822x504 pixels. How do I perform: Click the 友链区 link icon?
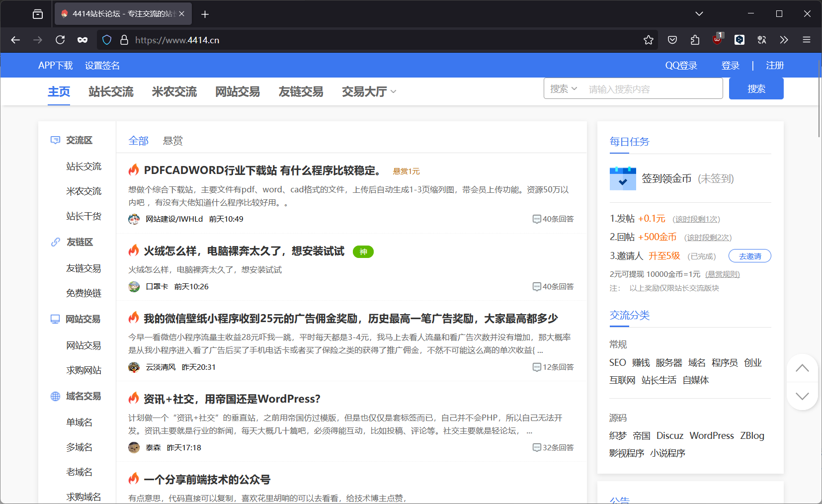[x=55, y=242]
